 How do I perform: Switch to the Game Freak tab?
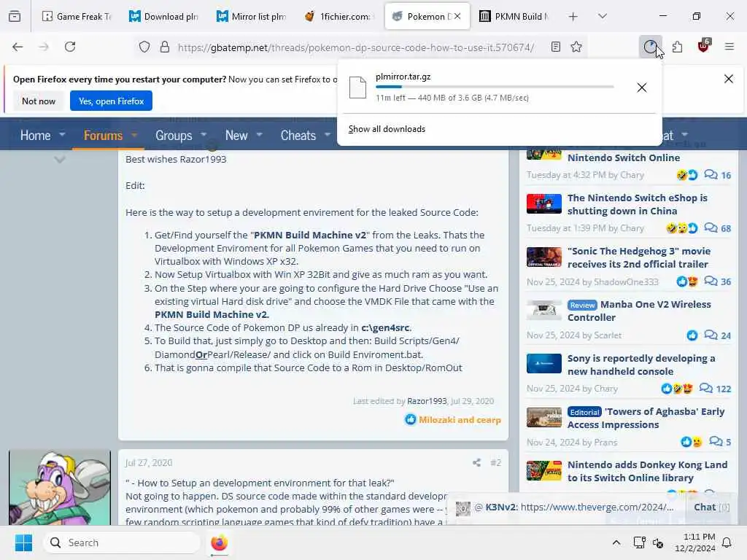point(76,16)
